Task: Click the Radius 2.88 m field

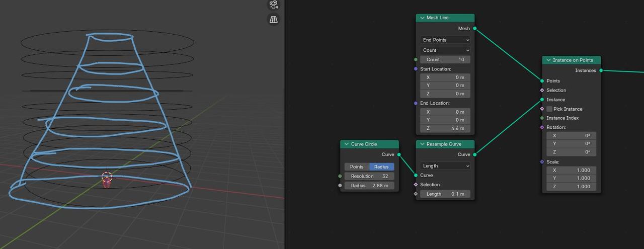Action: tap(370, 186)
